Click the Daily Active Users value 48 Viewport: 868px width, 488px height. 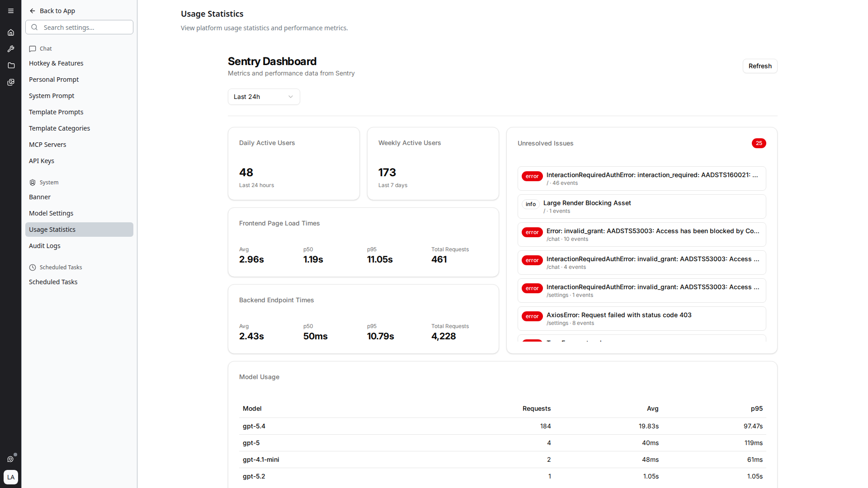coord(246,173)
